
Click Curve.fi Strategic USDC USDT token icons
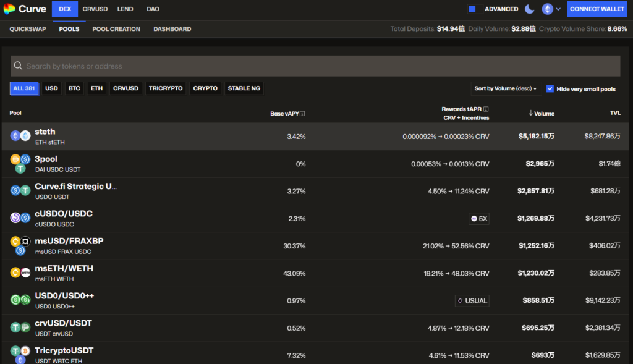coord(20,190)
